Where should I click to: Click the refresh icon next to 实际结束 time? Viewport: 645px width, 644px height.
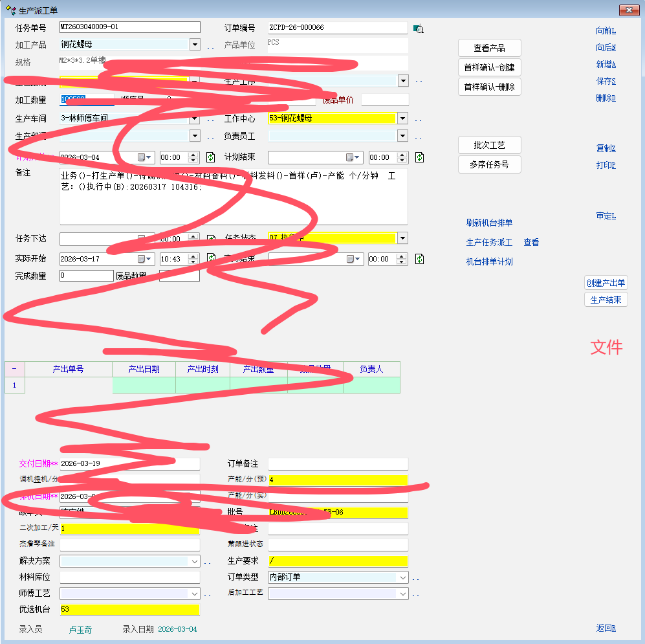coord(419,259)
